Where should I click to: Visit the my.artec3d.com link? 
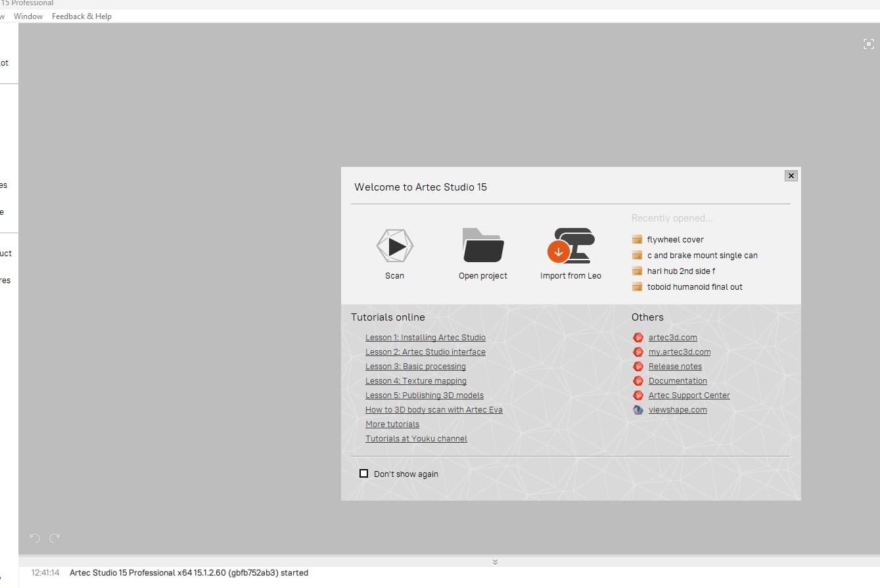pos(680,352)
